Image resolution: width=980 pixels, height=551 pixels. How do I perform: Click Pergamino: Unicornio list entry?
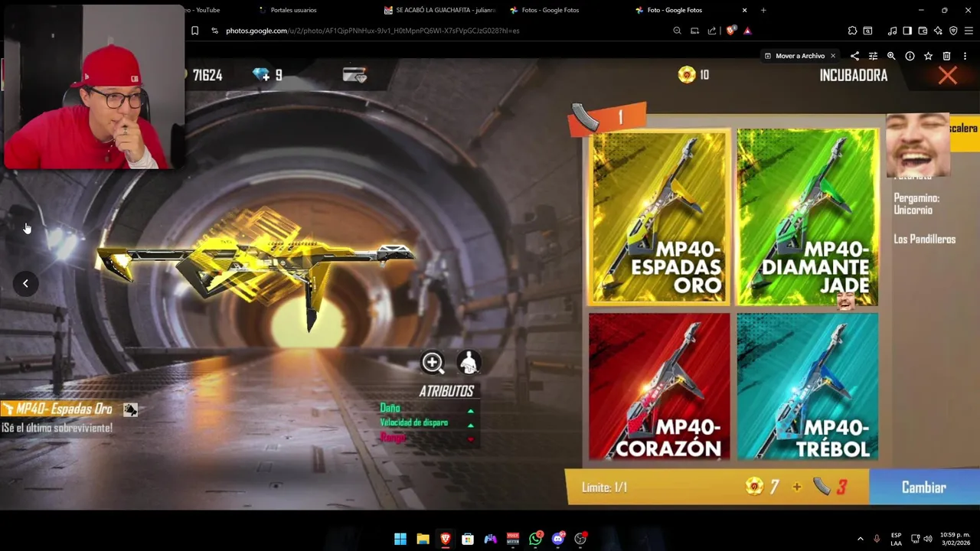pyautogui.click(x=916, y=204)
